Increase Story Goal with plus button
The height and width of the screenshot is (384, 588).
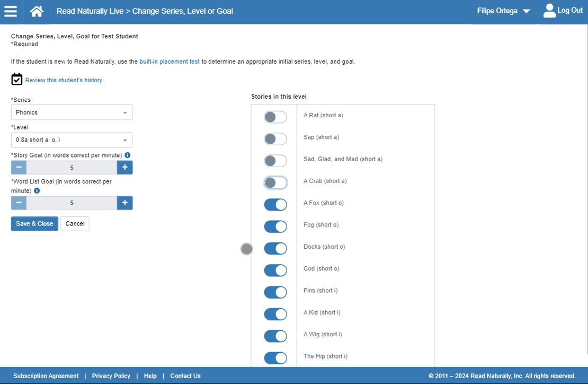tap(125, 168)
